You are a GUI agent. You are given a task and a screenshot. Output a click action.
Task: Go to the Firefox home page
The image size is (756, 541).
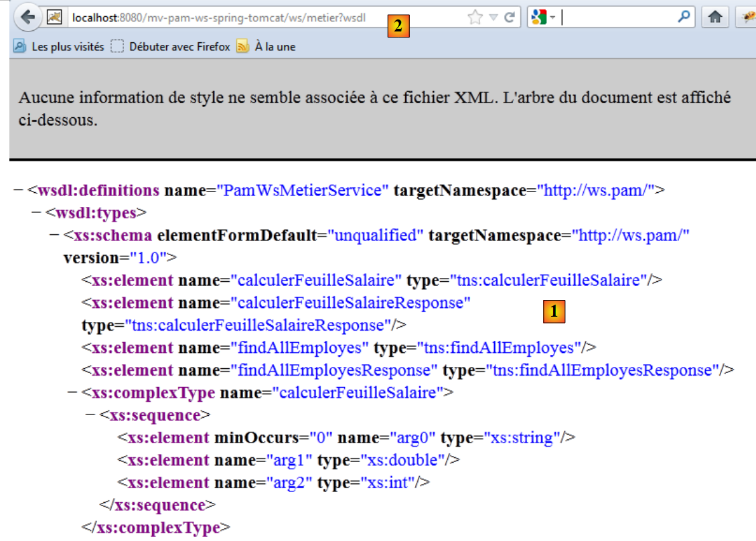(714, 18)
